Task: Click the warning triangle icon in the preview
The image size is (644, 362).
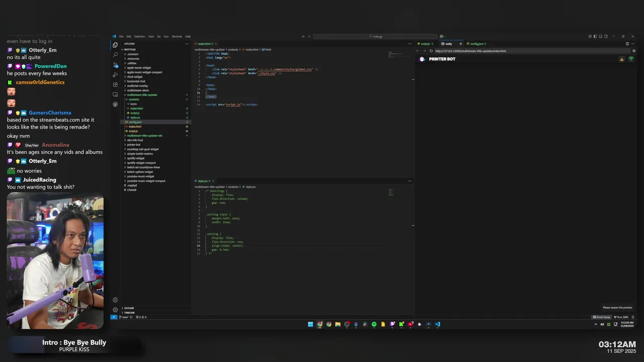Action: point(622,59)
